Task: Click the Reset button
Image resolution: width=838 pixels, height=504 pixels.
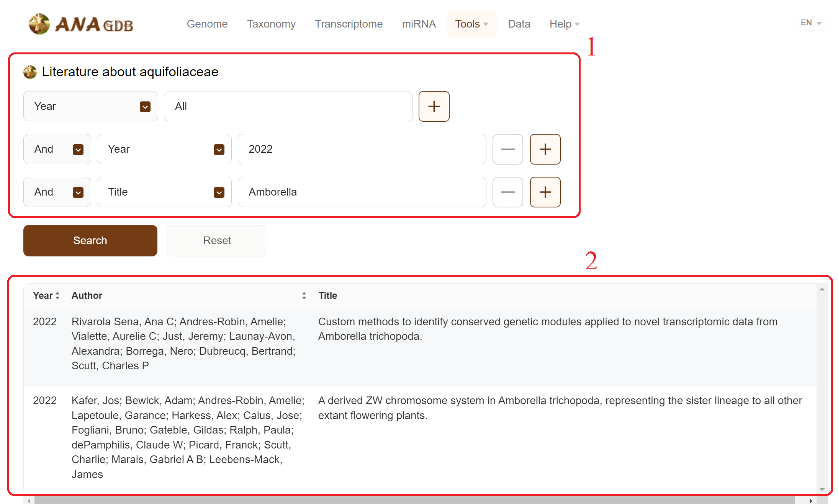Action: (217, 240)
